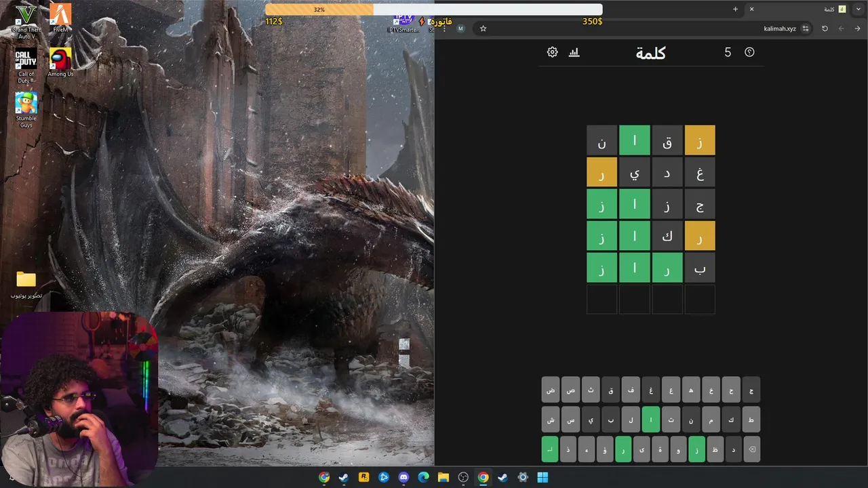This screenshot has height=488, width=868.
Task: Tap the ع key on the keyboard
Action: coord(671,390)
